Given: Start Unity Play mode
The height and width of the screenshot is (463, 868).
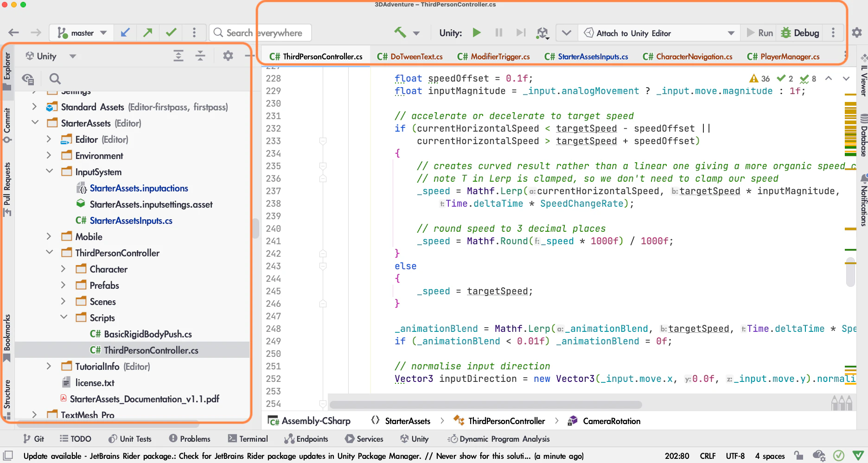Looking at the screenshot, I should (x=477, y=33).
